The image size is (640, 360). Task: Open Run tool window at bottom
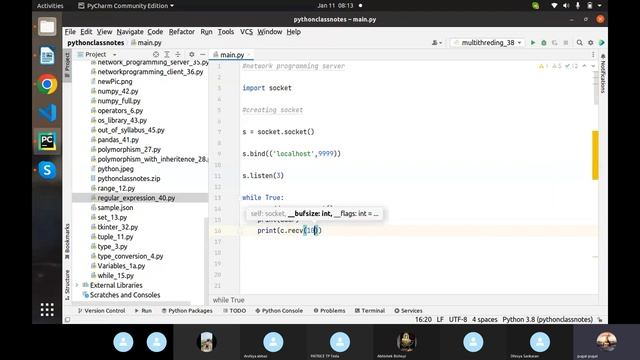click(x=143, y=311)
